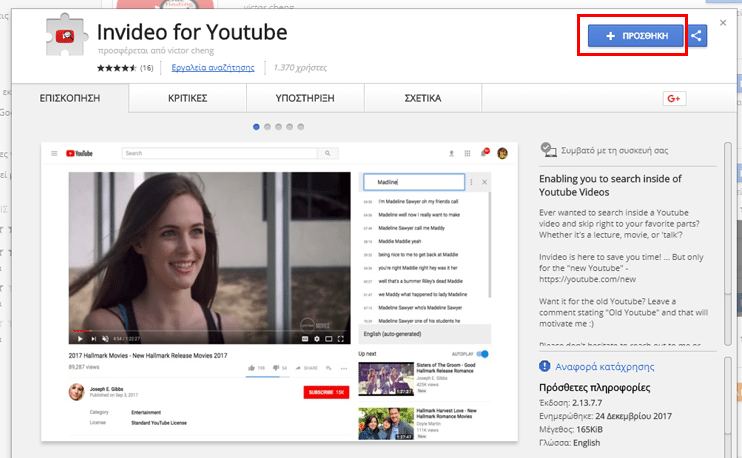
Task: Close the extension details dialog
Action: pyautogui.click(x=723, y=23)
